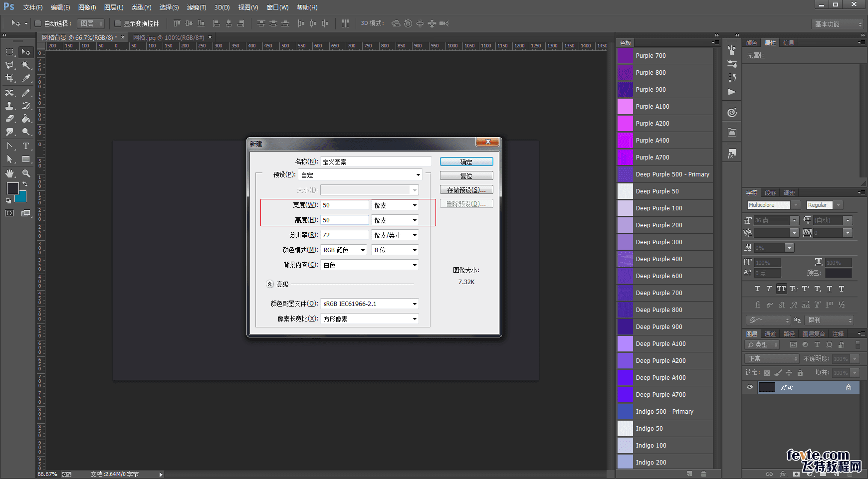Click the 存储预设 (Save Preset) button
The image size is (868, 479).
click(x=466, y=190)
